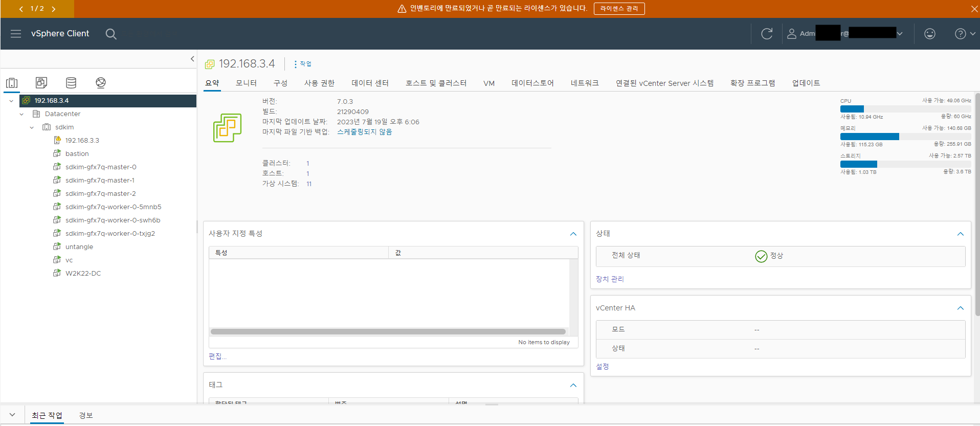Collapse the tags card

pyautogui.click(x=573, y=385)
